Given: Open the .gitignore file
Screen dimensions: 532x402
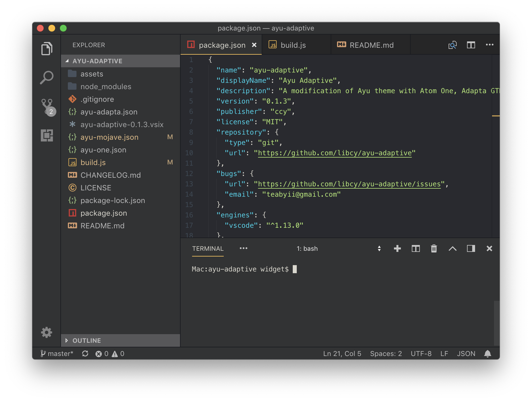Looking at the screenshot, I should (120, 99).
